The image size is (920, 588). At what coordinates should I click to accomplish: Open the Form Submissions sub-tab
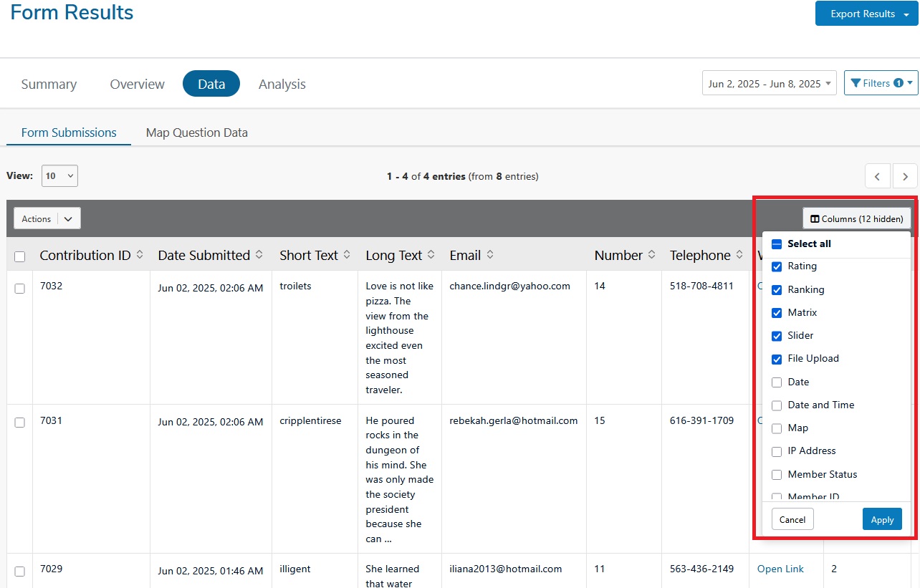69,132
